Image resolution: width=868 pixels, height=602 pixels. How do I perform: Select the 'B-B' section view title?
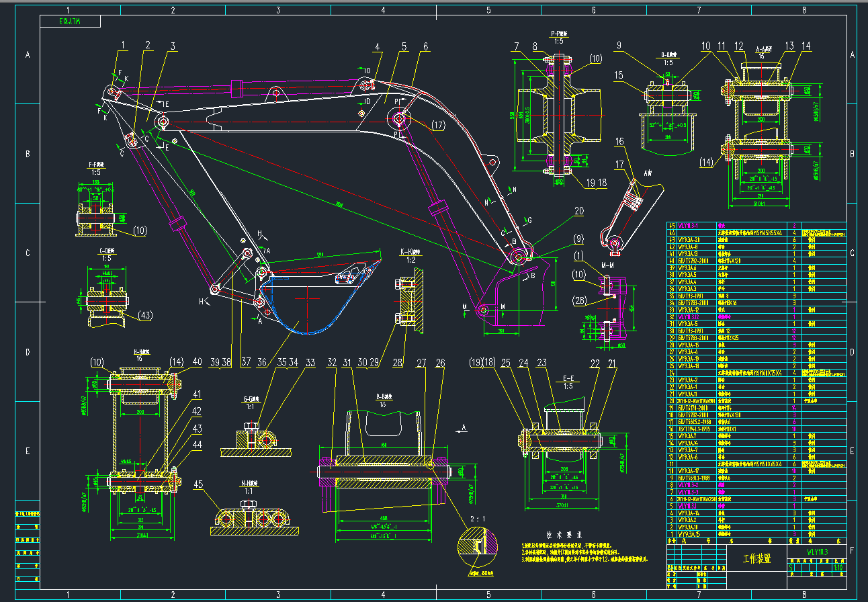click(385, 396)
